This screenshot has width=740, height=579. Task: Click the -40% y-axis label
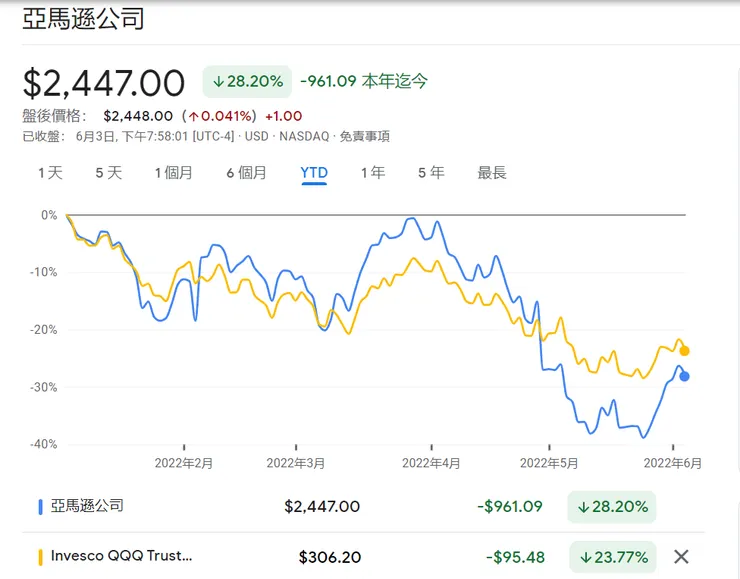tap(43, 444)
